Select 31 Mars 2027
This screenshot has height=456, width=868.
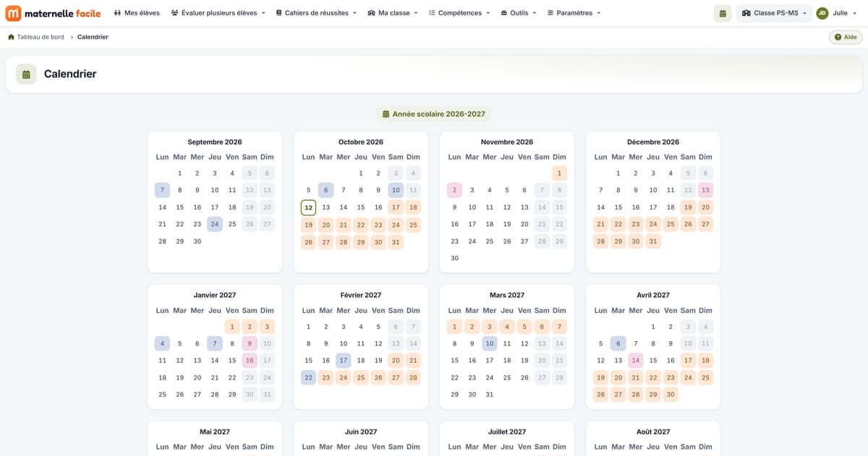tap(490, 395)
